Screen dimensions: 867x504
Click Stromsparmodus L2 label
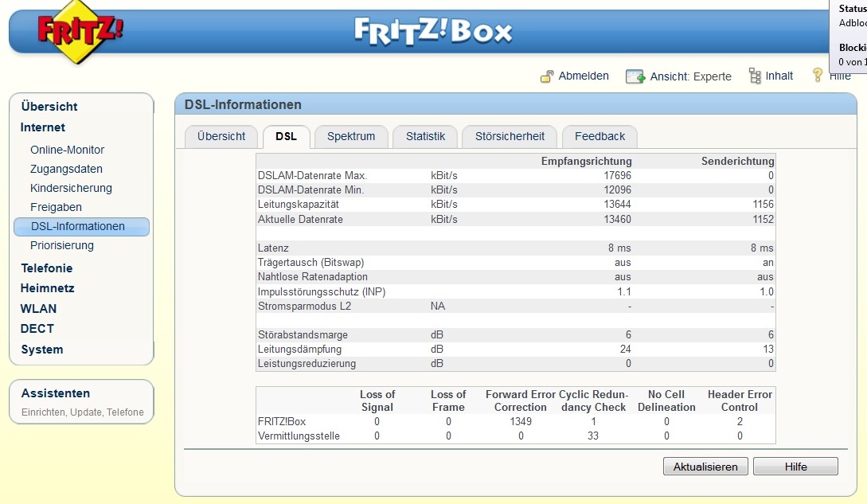[304, 306]
